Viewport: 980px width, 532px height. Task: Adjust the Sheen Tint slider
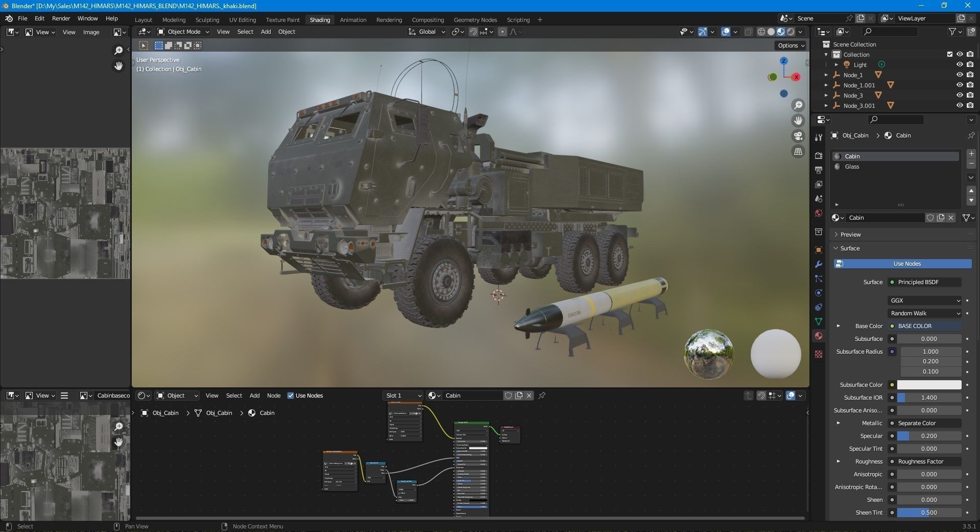(x=929, y=513)
